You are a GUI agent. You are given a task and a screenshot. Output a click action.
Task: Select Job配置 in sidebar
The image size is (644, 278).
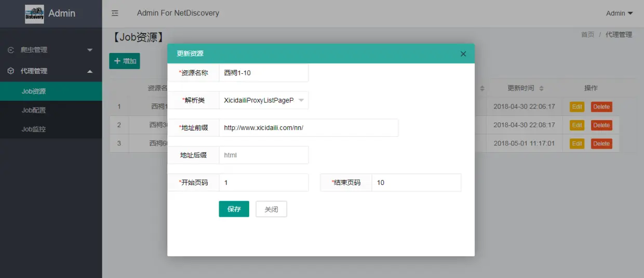point(51,110)
